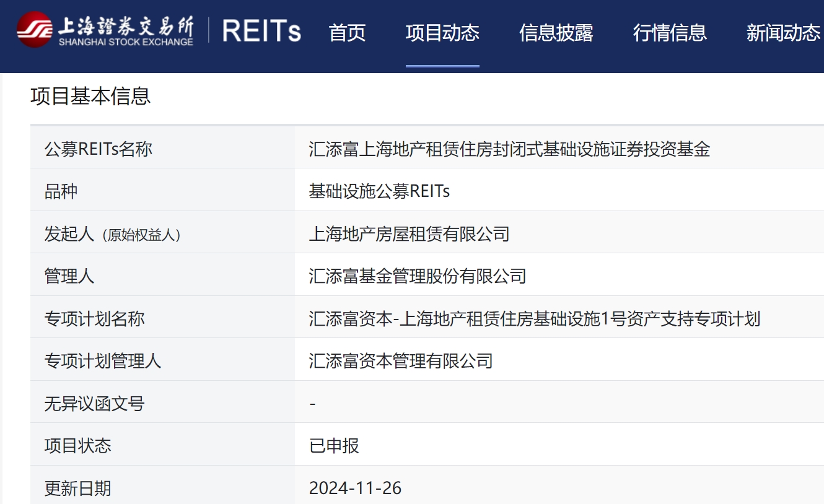Open the 首页 navigation tab

(348, 32)
